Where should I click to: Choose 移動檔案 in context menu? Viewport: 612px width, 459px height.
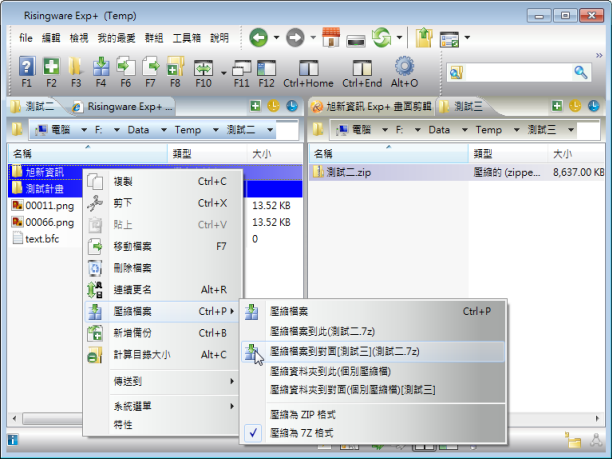[x=162, y=246]
